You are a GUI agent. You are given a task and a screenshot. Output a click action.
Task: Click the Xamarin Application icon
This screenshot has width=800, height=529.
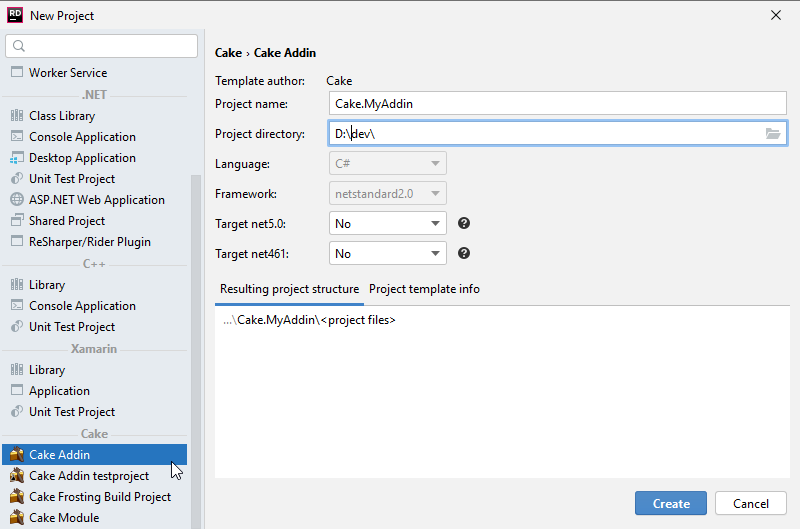pos(17,390)
